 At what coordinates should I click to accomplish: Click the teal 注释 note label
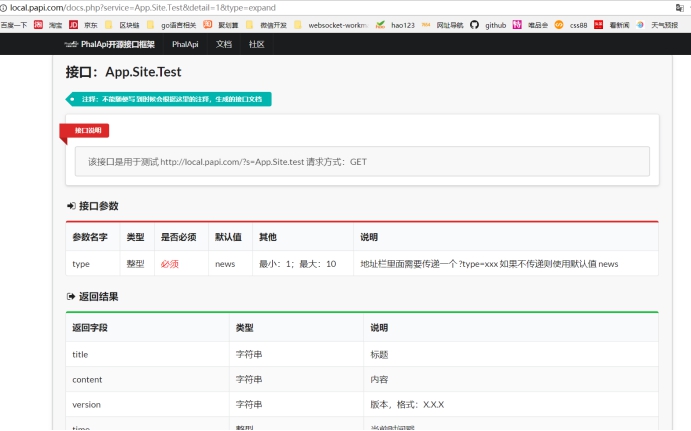click(168, 99)
